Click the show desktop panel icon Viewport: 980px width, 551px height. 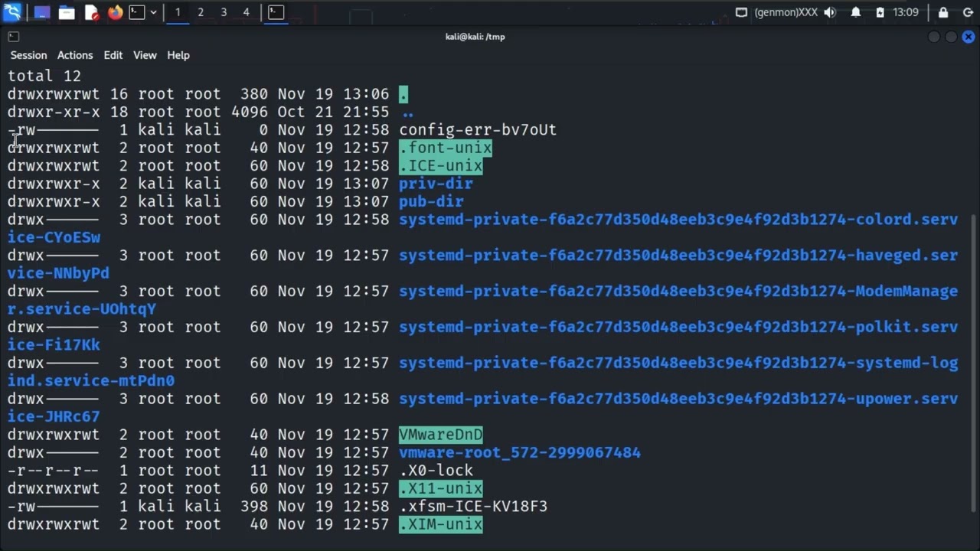tap(42, 12)
